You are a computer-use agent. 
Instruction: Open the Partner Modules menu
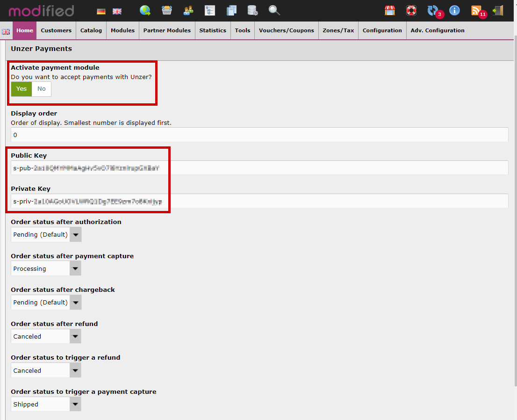pyautogui.click(x=167, y=30)
